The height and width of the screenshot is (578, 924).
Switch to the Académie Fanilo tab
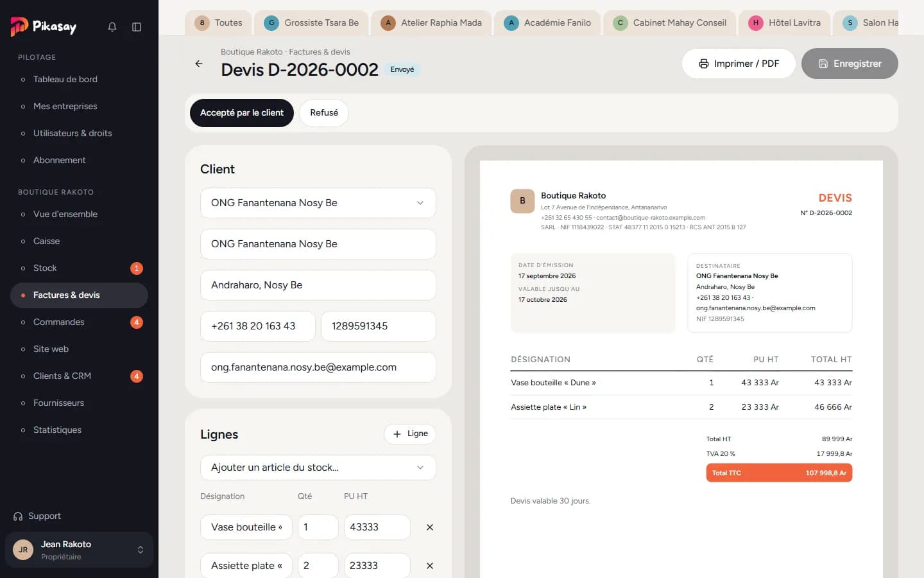(547, 23)
